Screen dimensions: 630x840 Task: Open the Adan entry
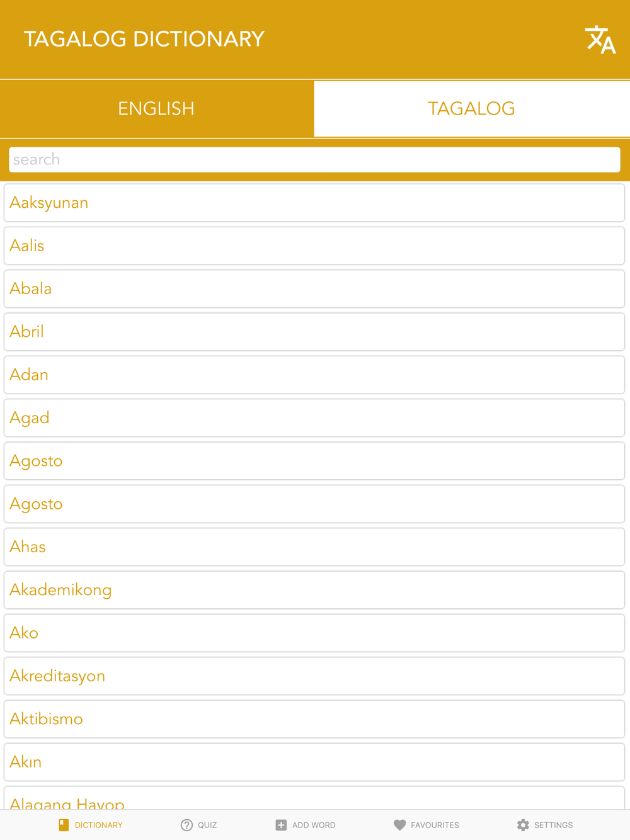(314, 375)
